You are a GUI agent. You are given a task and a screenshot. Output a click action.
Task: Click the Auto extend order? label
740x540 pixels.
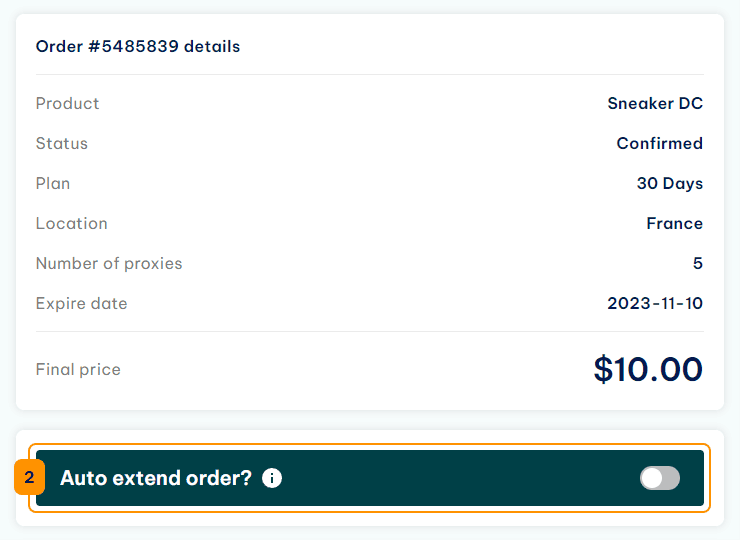[x=156, y=478]
